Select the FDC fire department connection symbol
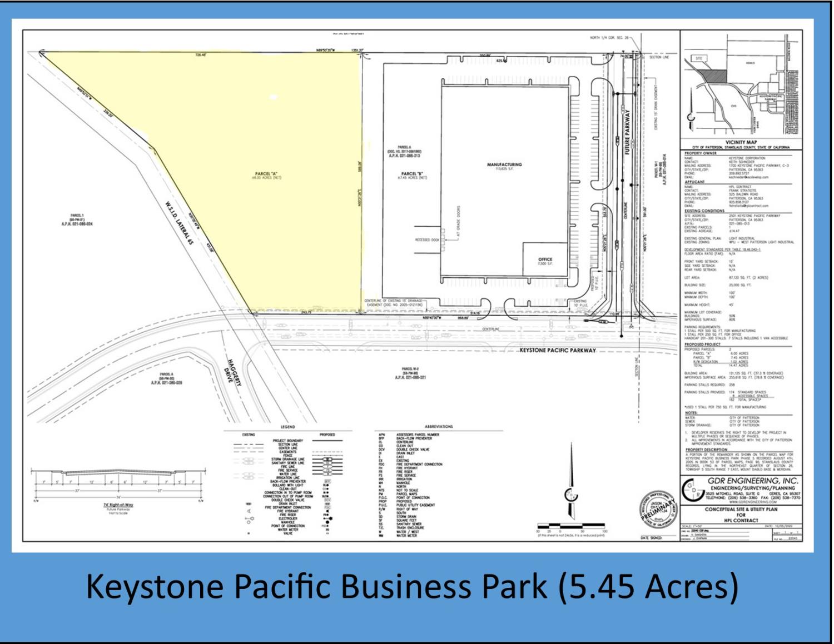Viewport: 834px width, 644px height. (x=327, y=507)
